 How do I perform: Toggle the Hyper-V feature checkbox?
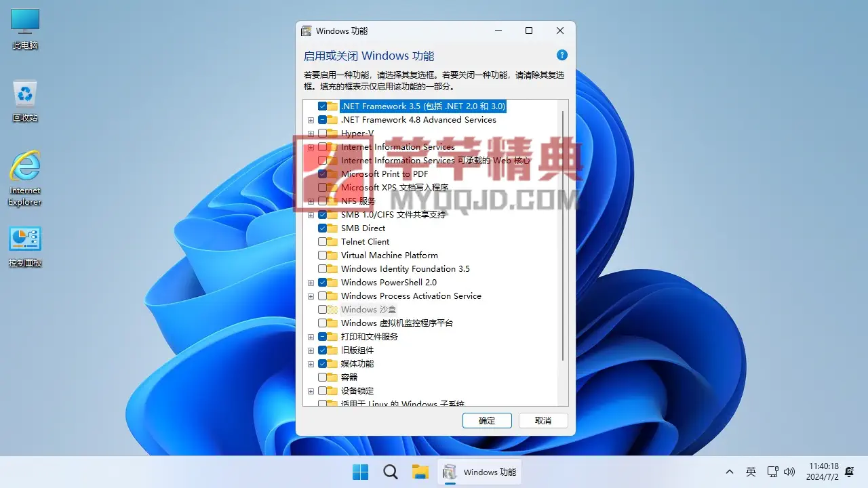(322, 134)
